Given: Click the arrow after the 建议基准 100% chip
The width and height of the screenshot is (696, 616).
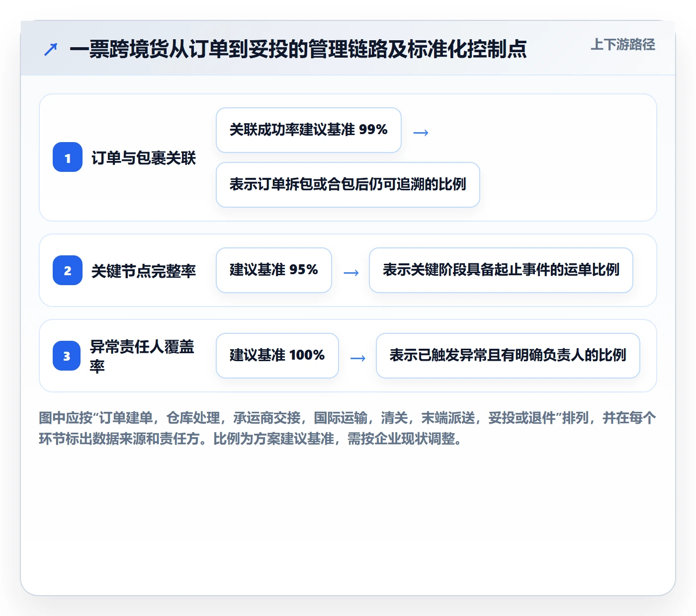Looking at the screenshot, I should [358, 358].
